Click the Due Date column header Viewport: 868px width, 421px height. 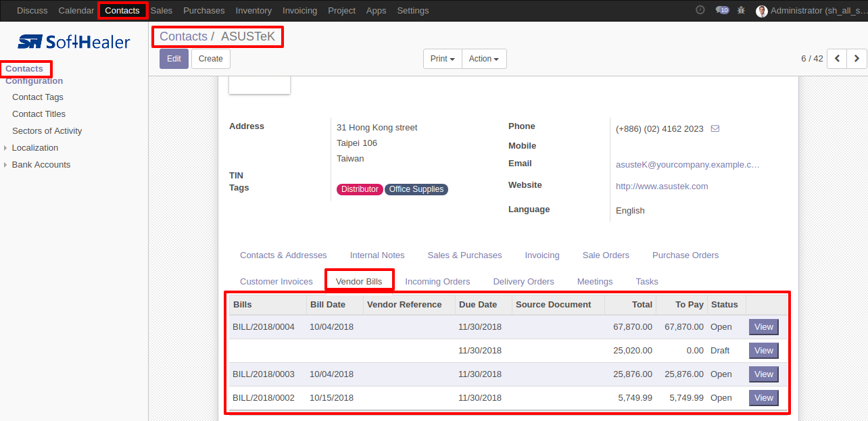tap(483, 305)
